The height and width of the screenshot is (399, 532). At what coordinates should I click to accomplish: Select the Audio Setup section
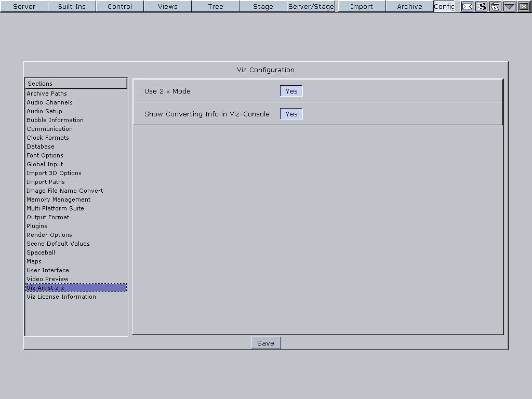[44, 111]
